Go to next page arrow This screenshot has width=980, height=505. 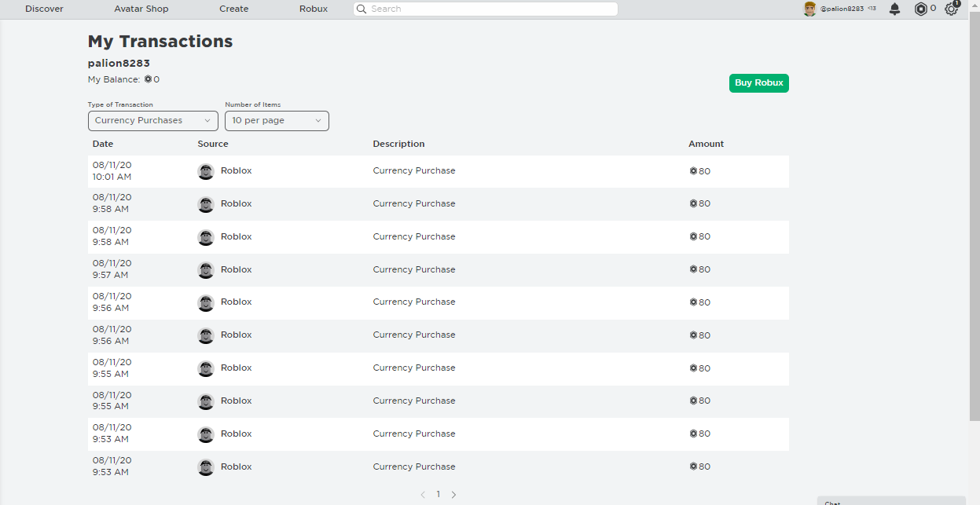click(453, 495)
